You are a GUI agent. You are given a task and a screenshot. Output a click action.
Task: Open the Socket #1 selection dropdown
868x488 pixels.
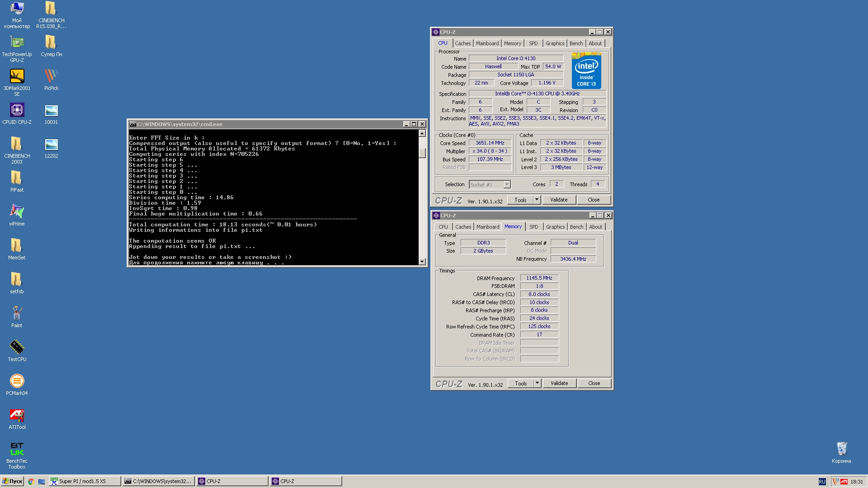(x=490, y=184)
